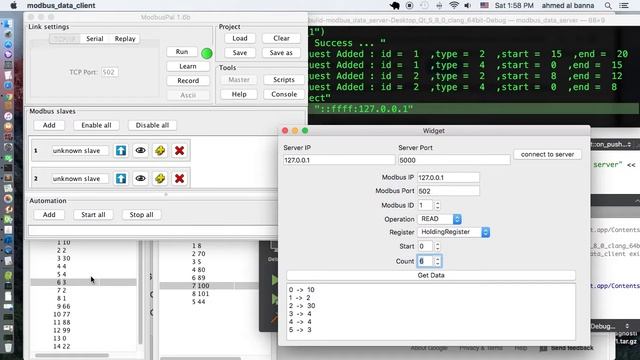Open the Apple menu
The height and width of the screenshot is (360, 640).
13,5
